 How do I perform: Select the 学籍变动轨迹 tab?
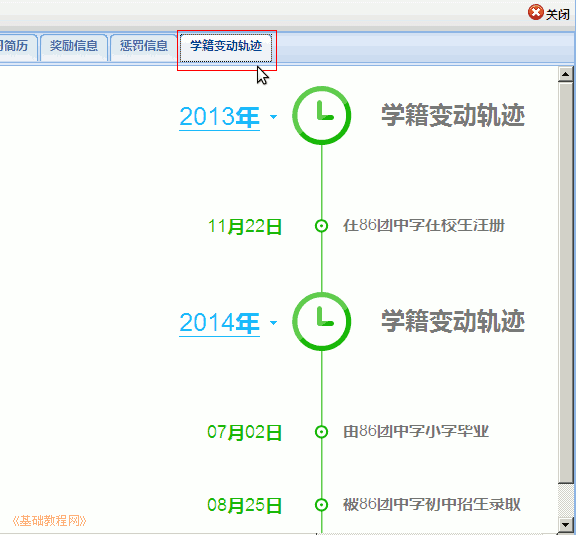coord(226,47)
